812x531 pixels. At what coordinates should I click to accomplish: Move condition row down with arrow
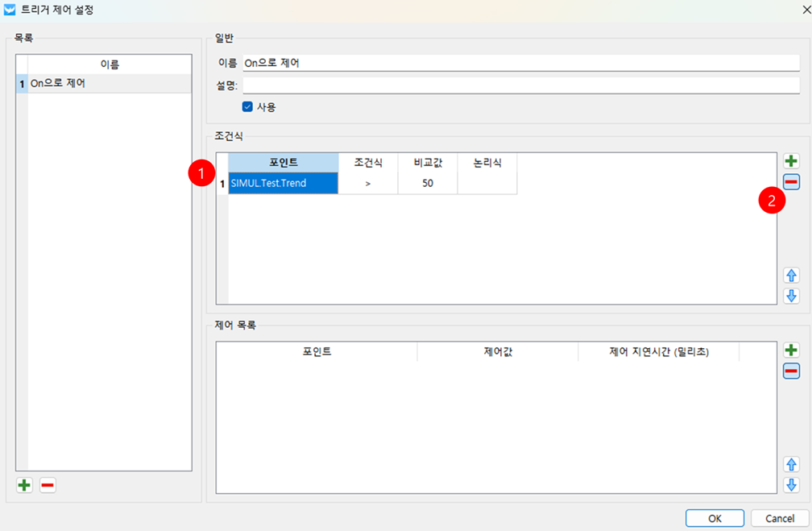(x=791, y=296)
